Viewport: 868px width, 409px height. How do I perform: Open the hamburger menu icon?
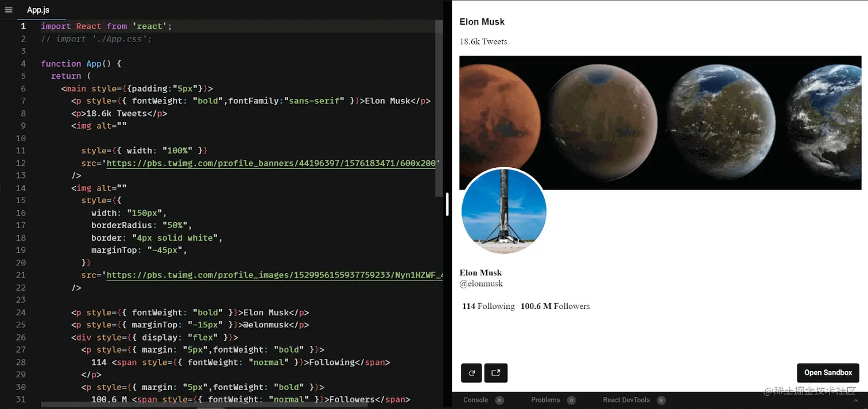(9, 10)
